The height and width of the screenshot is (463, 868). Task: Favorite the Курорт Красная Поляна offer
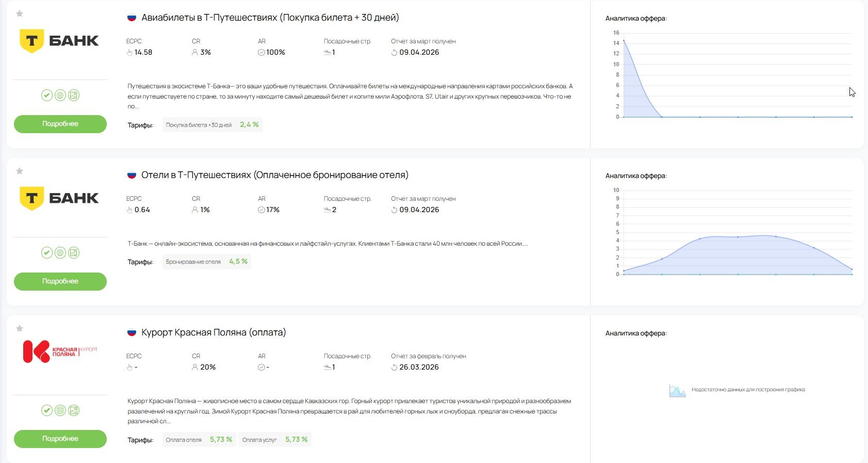coord(20,328)
